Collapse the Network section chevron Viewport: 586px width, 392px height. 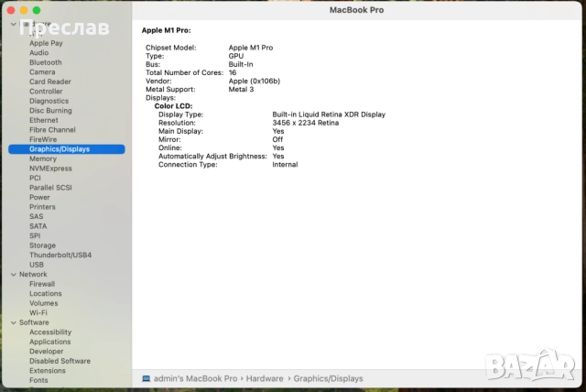click(14, 274)
